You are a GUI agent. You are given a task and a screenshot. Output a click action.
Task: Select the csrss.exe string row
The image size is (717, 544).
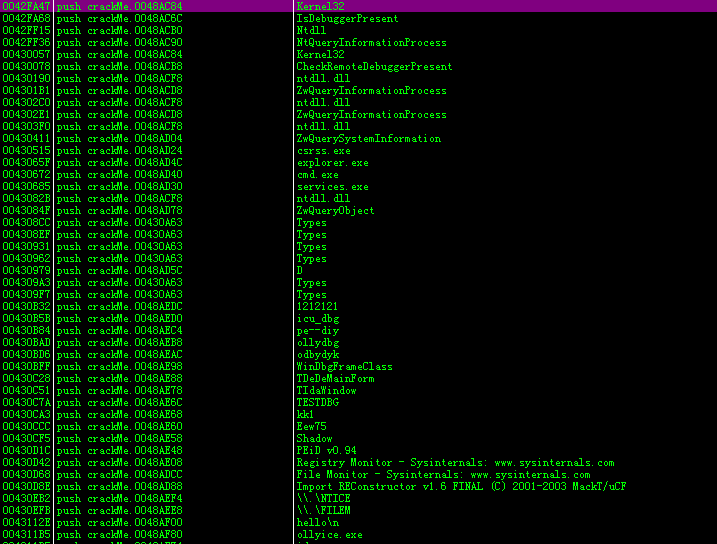coord(323,150)
